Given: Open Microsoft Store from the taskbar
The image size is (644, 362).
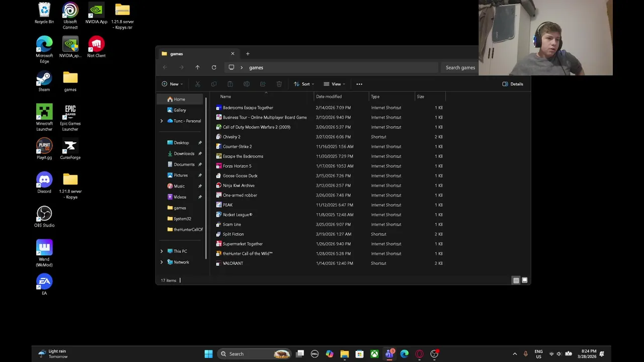Looking at the screenshot, I should click(359, 354).
